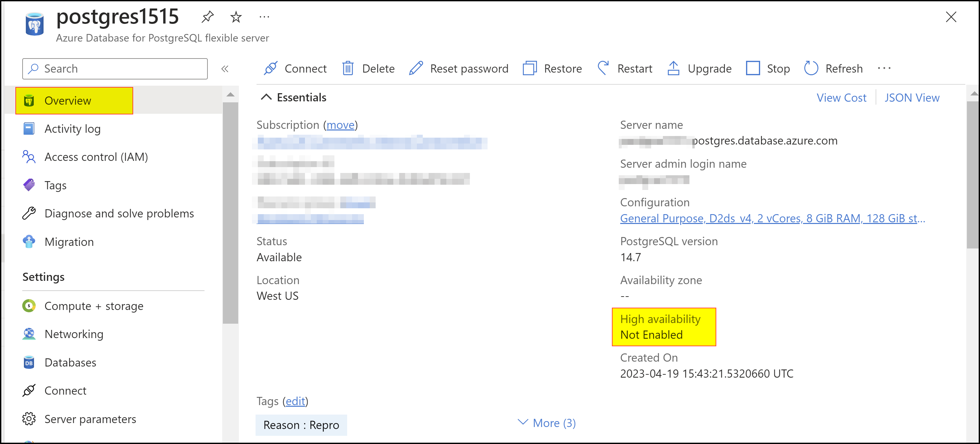
Task: Click the Compute + storage icon
Action: coord(29,306)
